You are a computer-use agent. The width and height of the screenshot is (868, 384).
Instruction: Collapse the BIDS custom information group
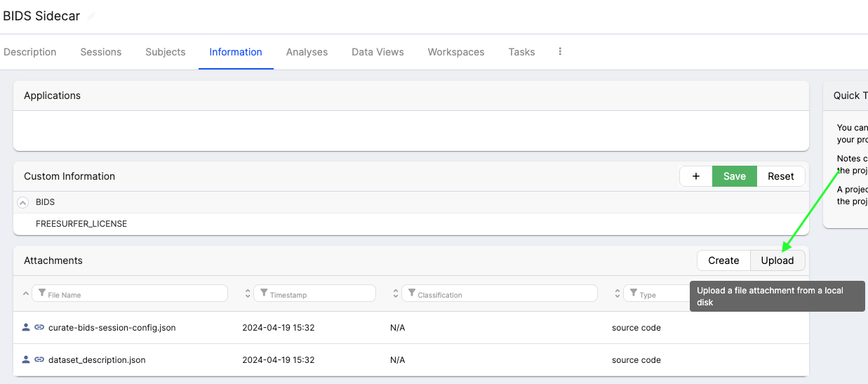click(23, 202)
